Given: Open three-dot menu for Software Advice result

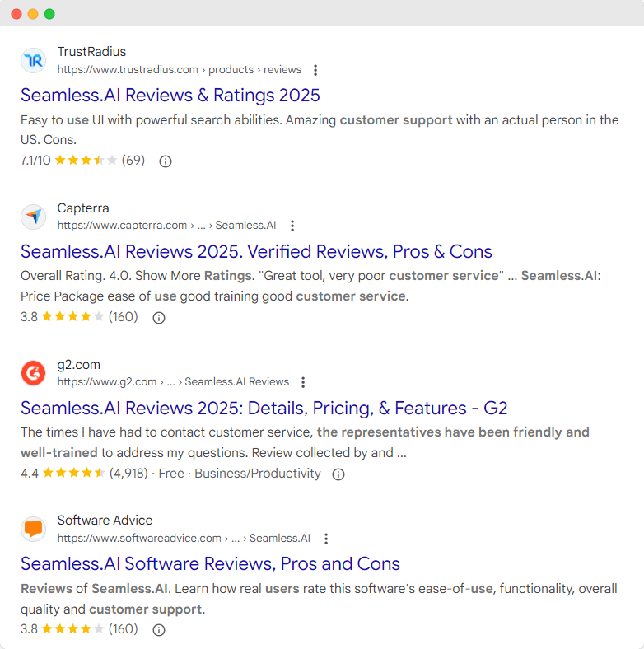Looking at the screenshot, I should click(326, 539).
